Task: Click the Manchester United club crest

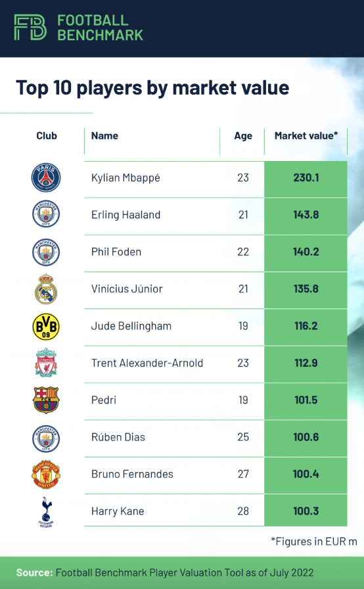Action: coord(46,475)
